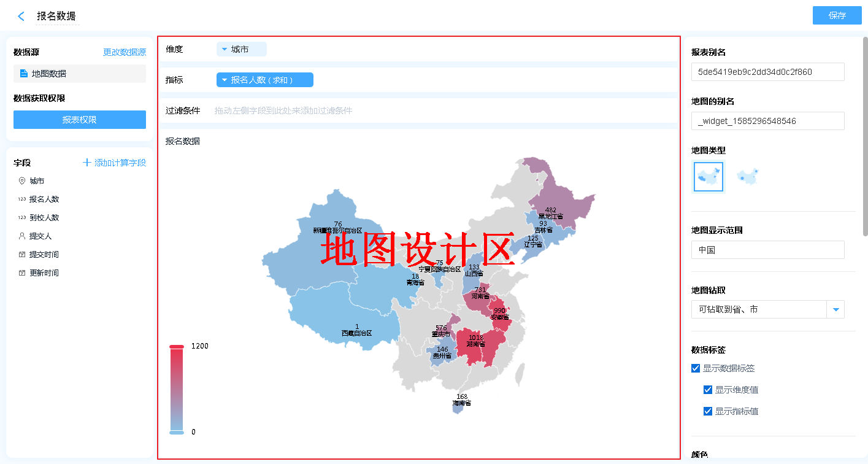Toggle the 显示数据标签 checkbox
The image size is (868, 464).
coord(696,368)
